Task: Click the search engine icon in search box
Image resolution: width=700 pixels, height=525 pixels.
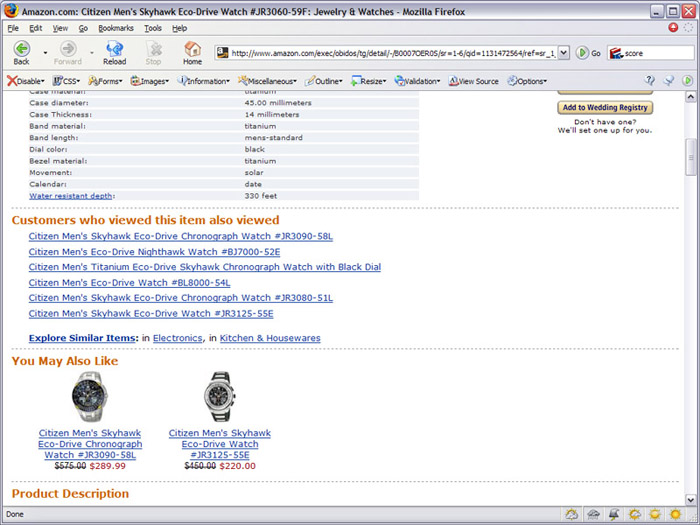Action: point(616,53)
